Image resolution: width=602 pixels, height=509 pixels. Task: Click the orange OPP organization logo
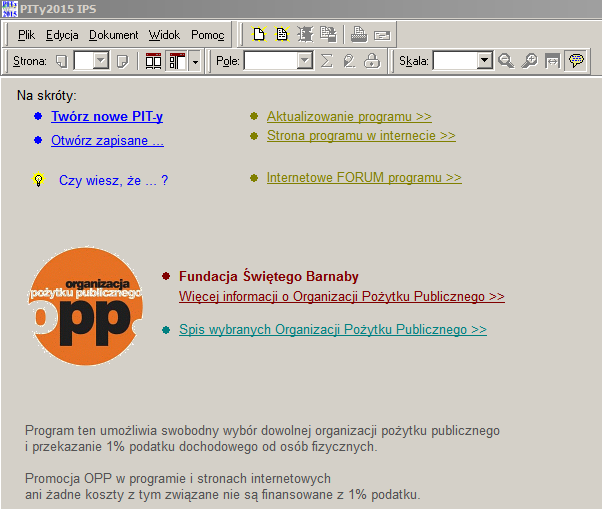(x=86, y=298)
